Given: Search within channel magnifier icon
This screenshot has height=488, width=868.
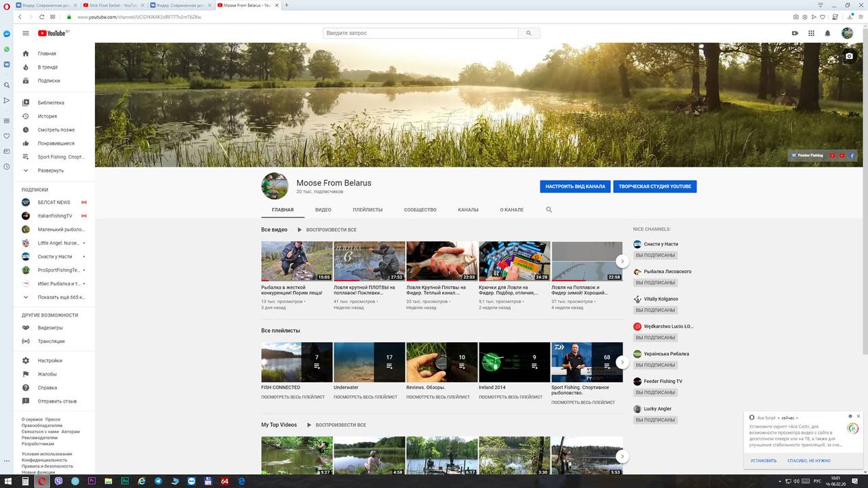Looking at the screenshot, I should pos(549,210).
